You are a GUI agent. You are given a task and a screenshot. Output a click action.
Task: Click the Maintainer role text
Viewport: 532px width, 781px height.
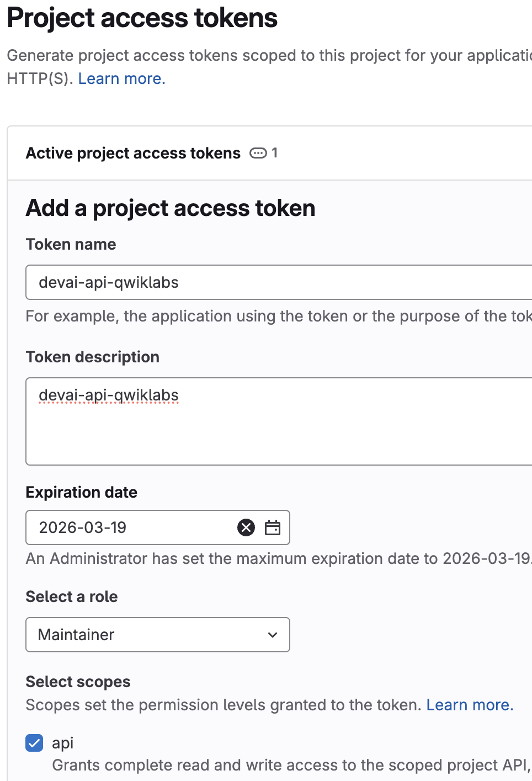[76, 635]
